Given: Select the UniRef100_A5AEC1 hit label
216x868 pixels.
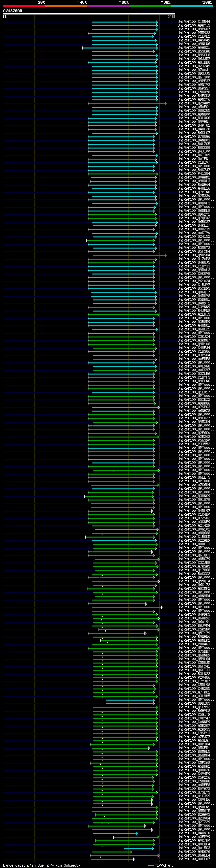Looking at the screenshot, I should [x=194, y=107].
